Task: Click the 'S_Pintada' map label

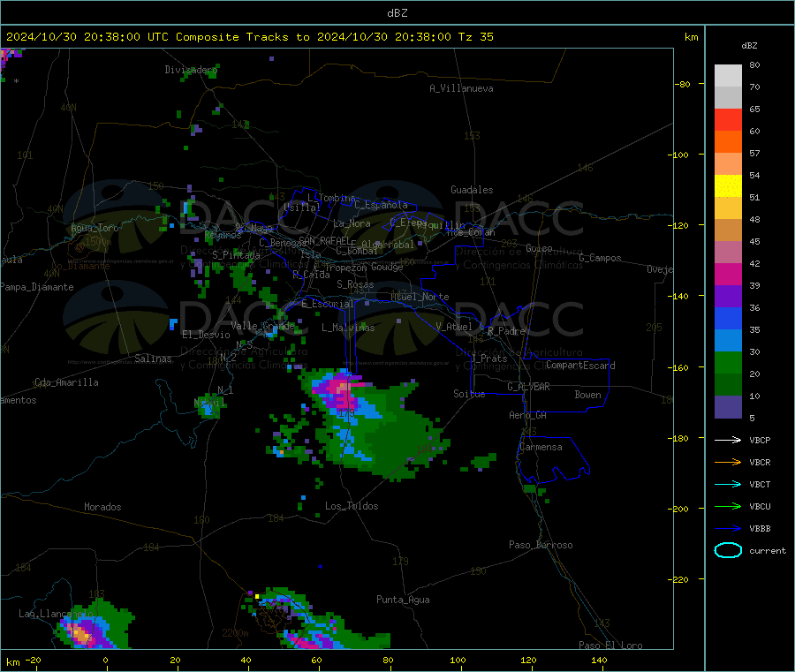Action: pos(236,255)
